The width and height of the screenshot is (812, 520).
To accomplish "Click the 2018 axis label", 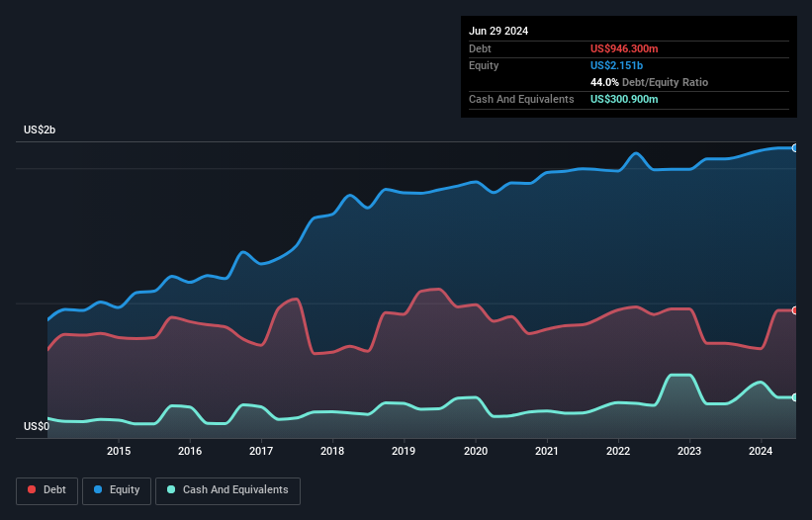I will point(332,451).
